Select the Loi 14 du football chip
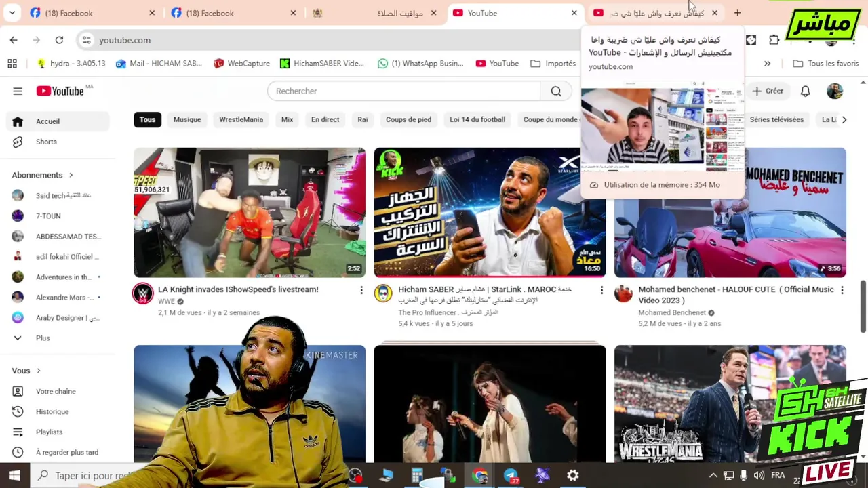Screen dimensions: 868x488 [477, 119]
